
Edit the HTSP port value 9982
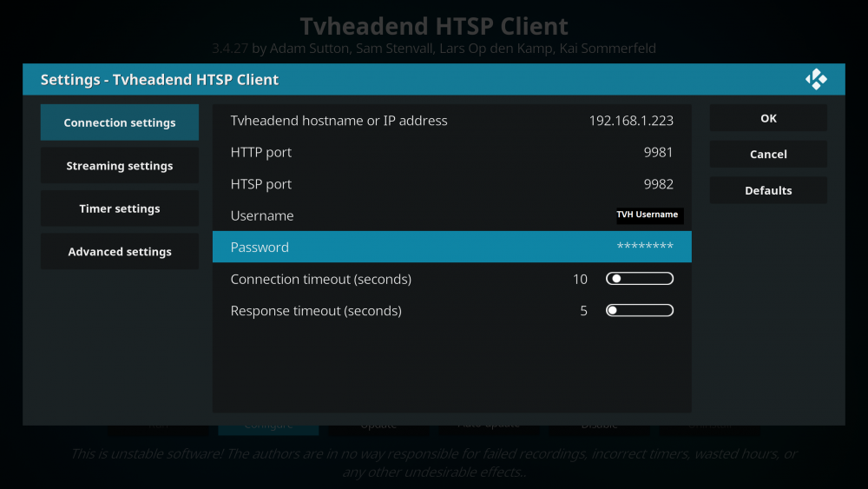click(x=658, y=184)
